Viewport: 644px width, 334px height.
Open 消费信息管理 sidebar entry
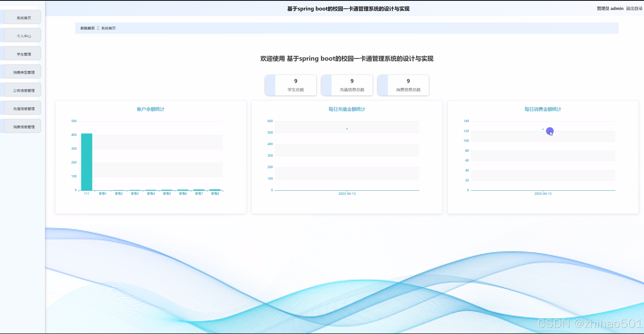[24, 126]
